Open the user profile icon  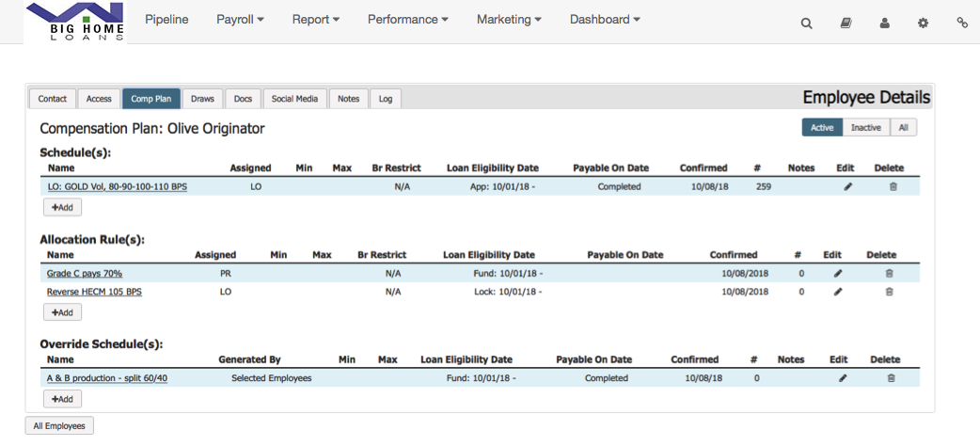click(884, 24)
